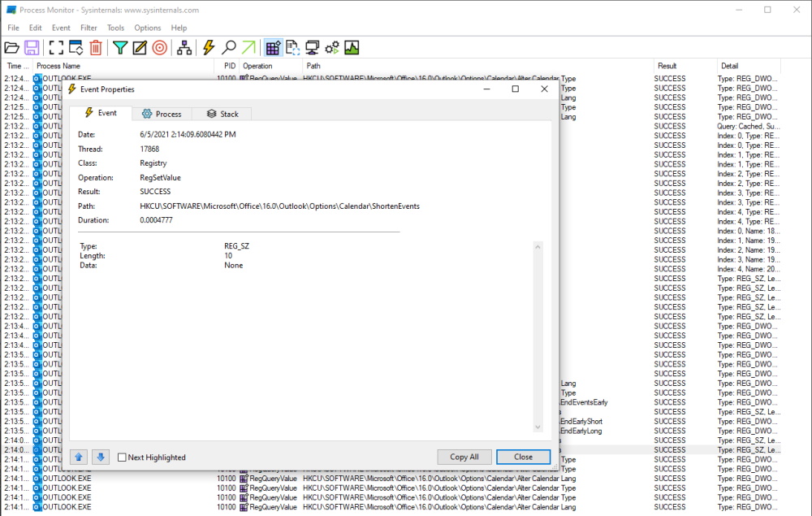This screenshot has height=516, width=812.
Task: Click the REG_SZ type value in dialog
Action: coord(236,246)
